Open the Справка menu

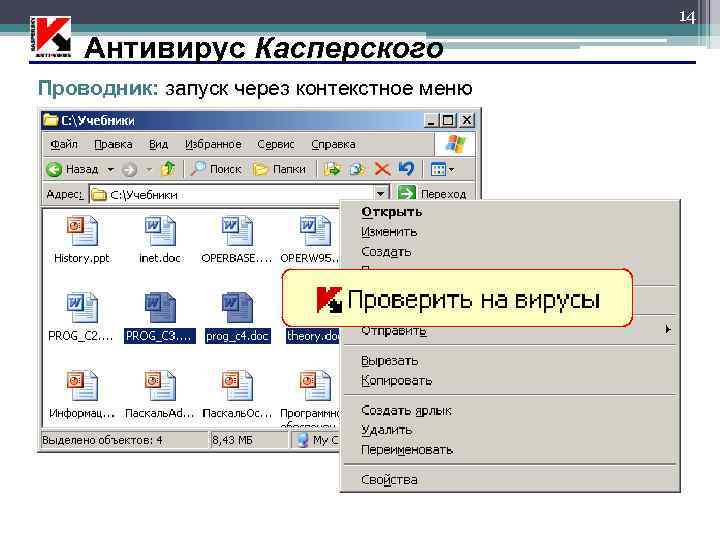333,144
